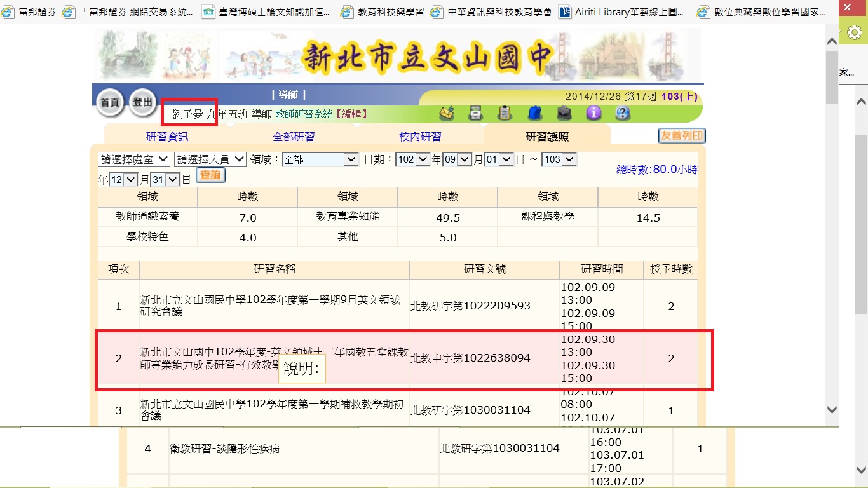Click the 【編輯】 edit link

tap(351, 114)
